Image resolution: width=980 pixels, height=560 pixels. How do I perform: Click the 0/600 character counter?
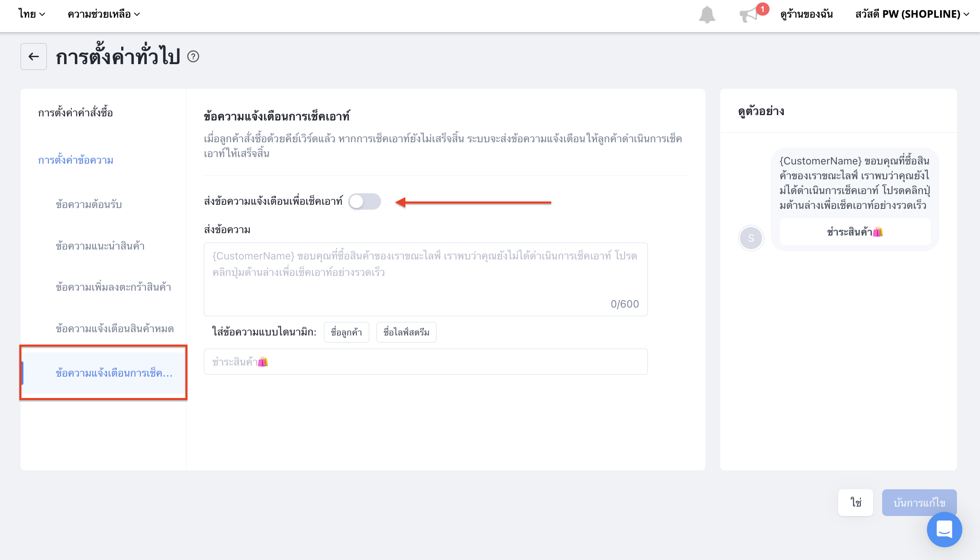point(625,304)
